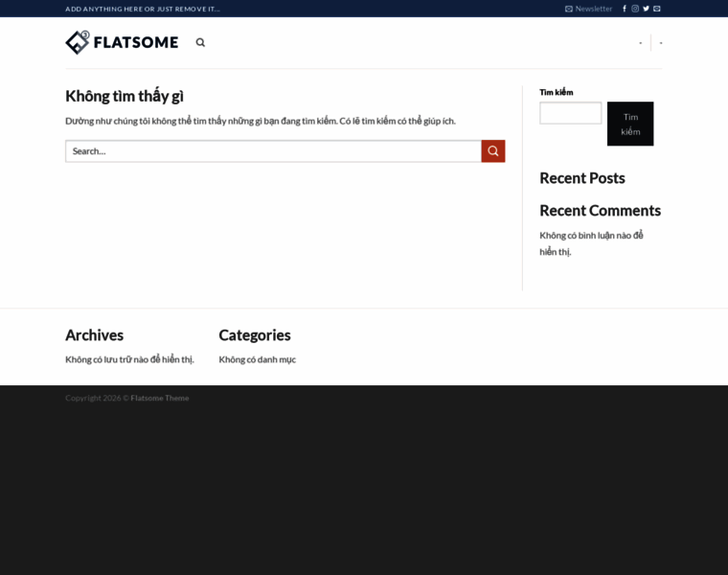Focus the sidebar Tìm kiếm text box
Image resolution: width=728 pixels, height=575 pixels.
[x=570, y=113]
